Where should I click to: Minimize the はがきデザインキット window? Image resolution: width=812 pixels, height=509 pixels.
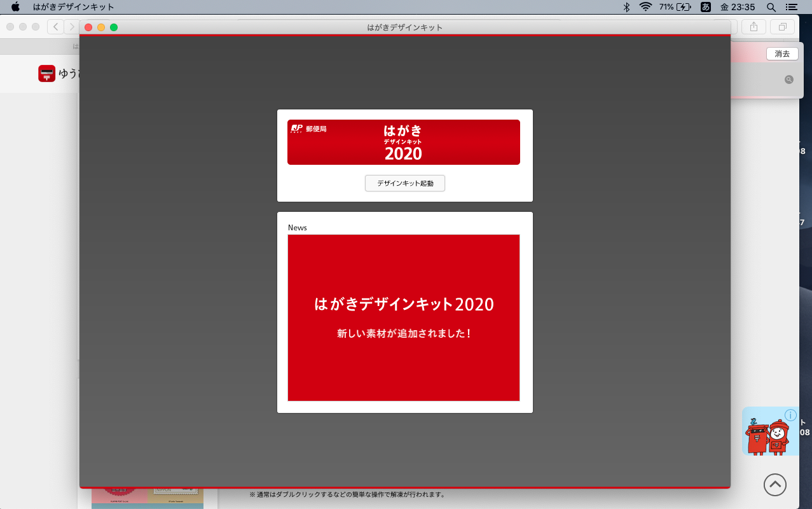tap(101, 27)
